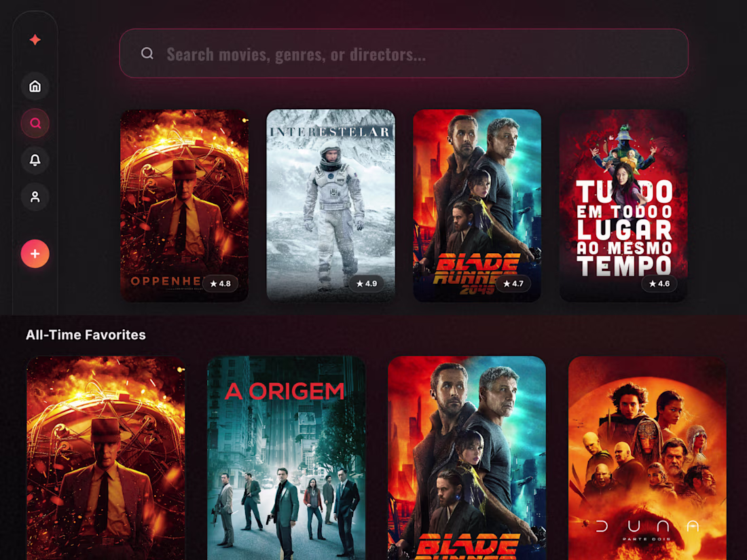The height and width of the screenshot is (560, 747).
Task: Open notifications bell icon
Action: tap(35, 160)
